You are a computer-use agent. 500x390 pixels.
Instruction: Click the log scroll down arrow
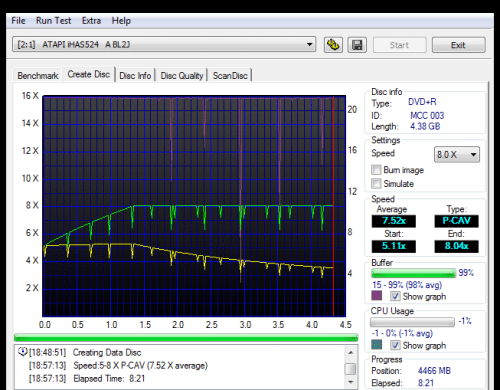point(351,382)
